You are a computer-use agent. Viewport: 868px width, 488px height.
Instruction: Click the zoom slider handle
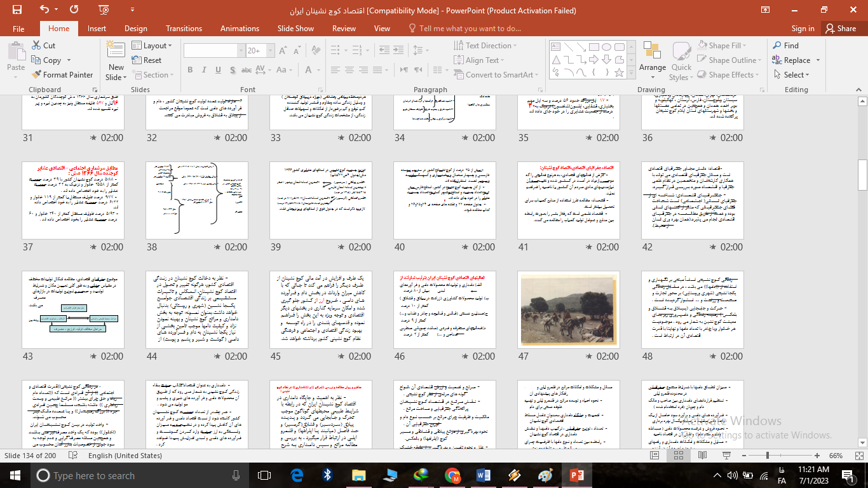768,456
